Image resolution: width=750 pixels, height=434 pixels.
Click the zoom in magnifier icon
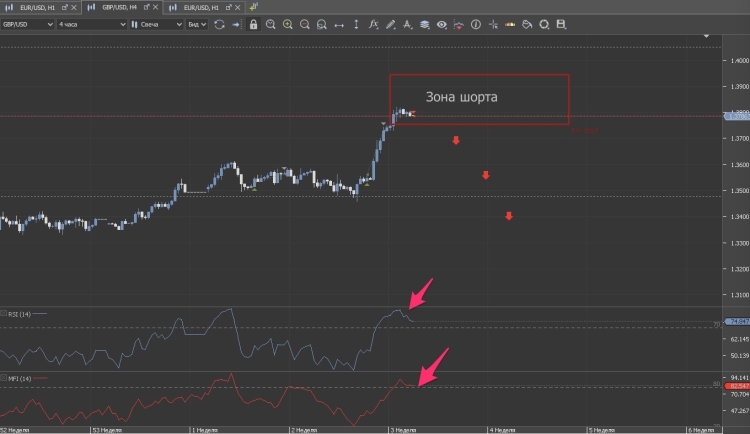[x=287, y=24]
